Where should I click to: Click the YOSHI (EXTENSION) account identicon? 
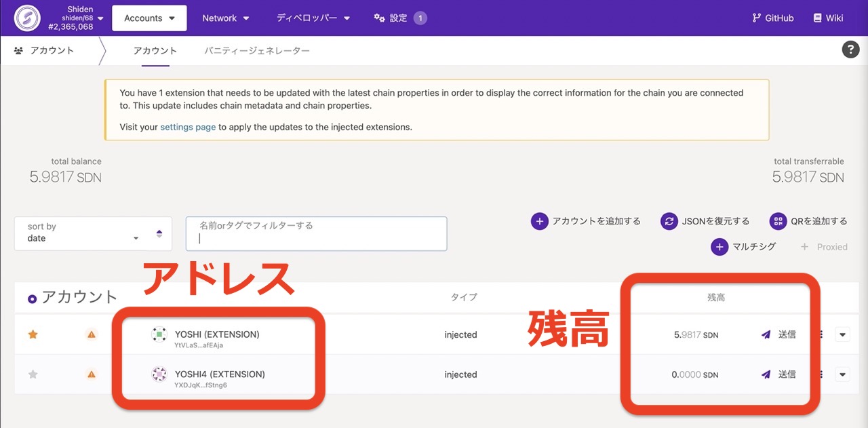point(159,334)
